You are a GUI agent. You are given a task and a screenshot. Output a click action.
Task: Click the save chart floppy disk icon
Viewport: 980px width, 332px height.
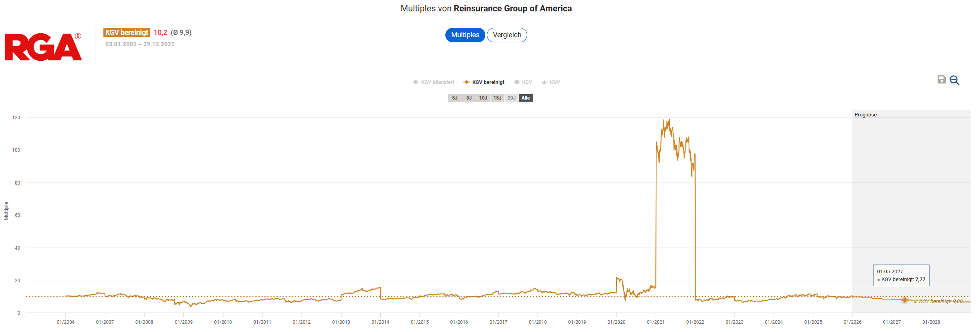tap(941, 80)
